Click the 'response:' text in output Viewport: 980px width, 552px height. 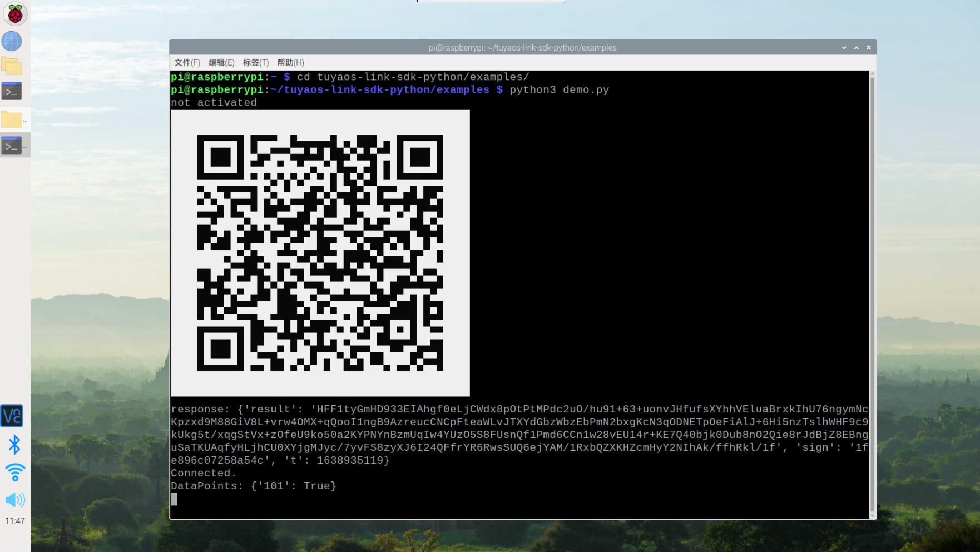coord(200,410)
